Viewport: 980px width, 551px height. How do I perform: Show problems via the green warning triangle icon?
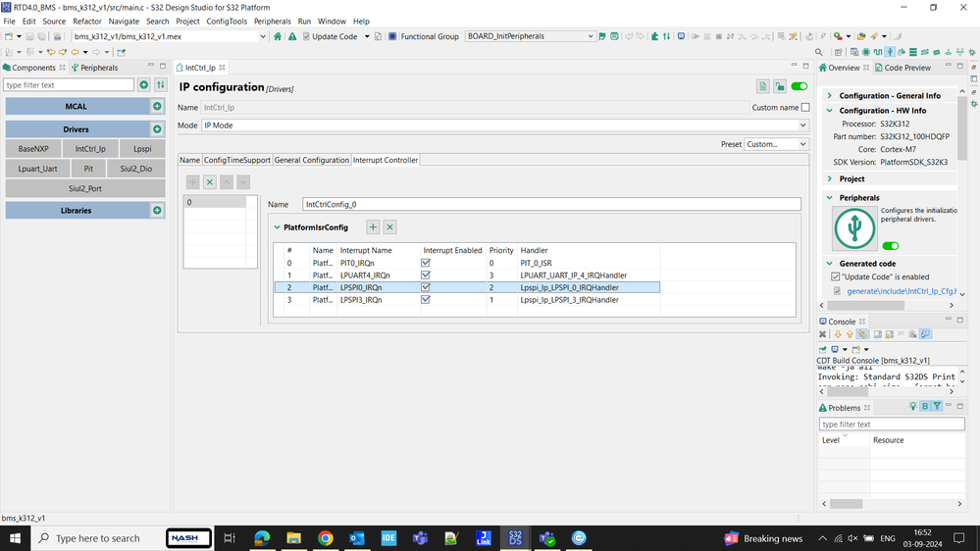click(292, 36)
